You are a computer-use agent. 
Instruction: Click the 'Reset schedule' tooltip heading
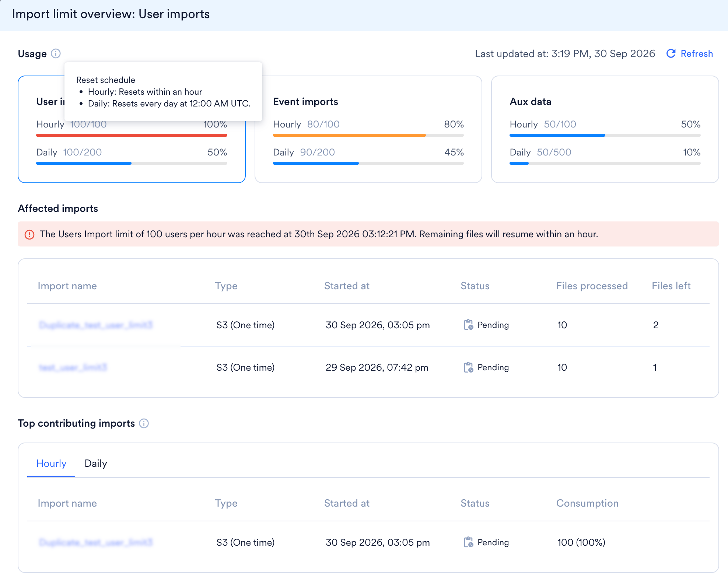(x=106, y=80)
